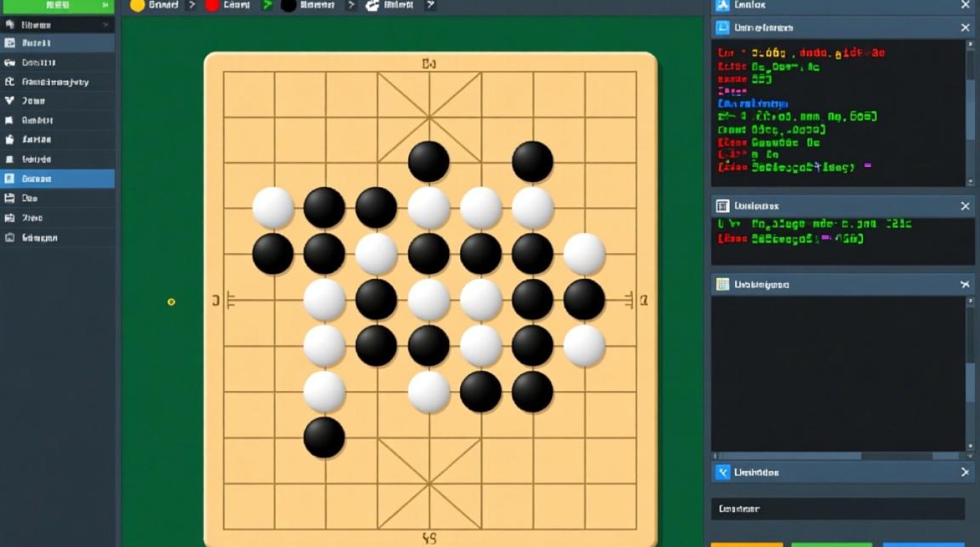
Task: Click inside the comment input field at bottom right
Action: coord(839,509)
